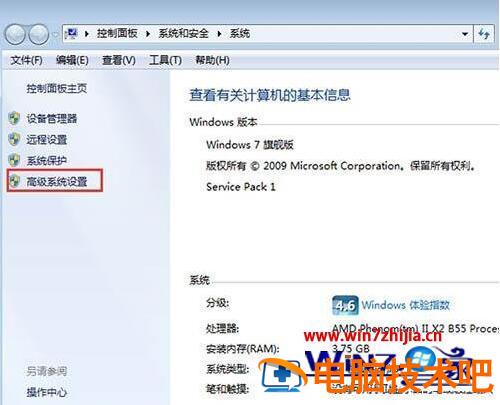Open 高级系统设置 link
The height and width of the screenshot is (405, 500).
tap(57, 182)
